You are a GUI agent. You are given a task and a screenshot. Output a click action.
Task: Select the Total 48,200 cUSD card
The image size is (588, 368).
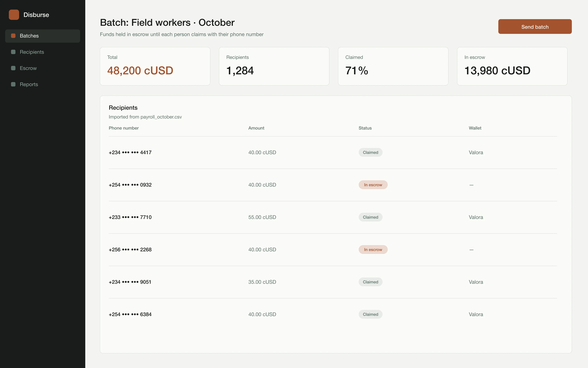(x=155, y=66)
